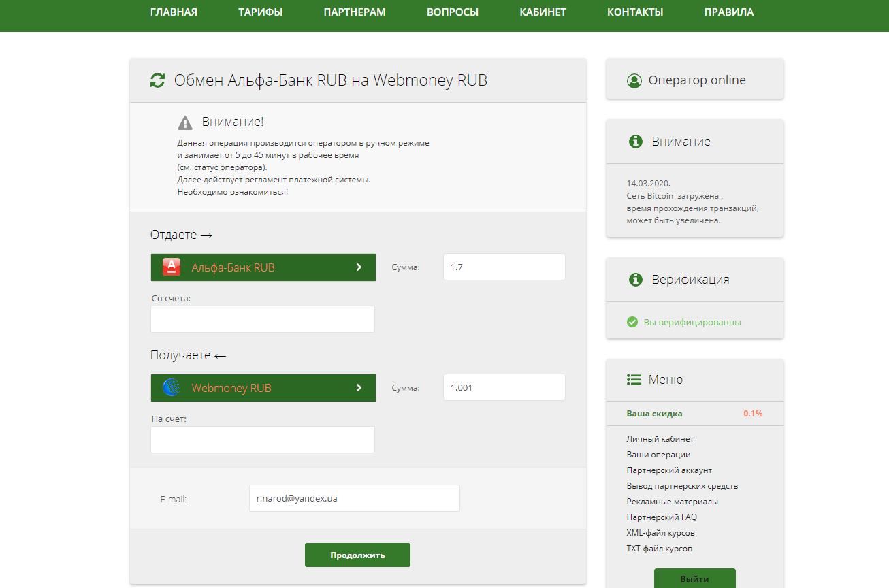Open the XML-файл курсов link
The height and width of the screenshot is (588, 889).
pos(660,533)
